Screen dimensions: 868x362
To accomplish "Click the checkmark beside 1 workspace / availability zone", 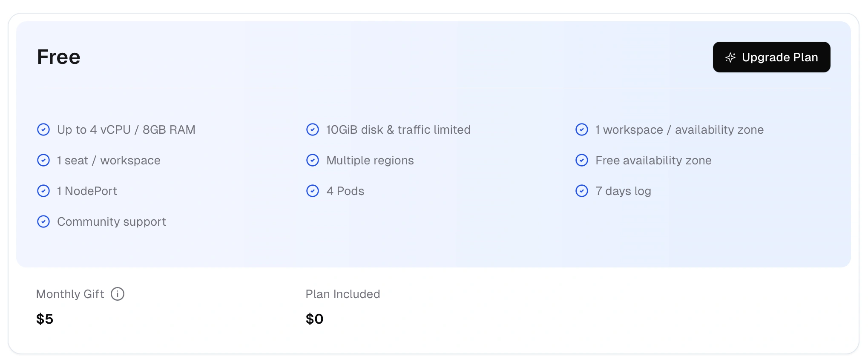I will [582, 129].
